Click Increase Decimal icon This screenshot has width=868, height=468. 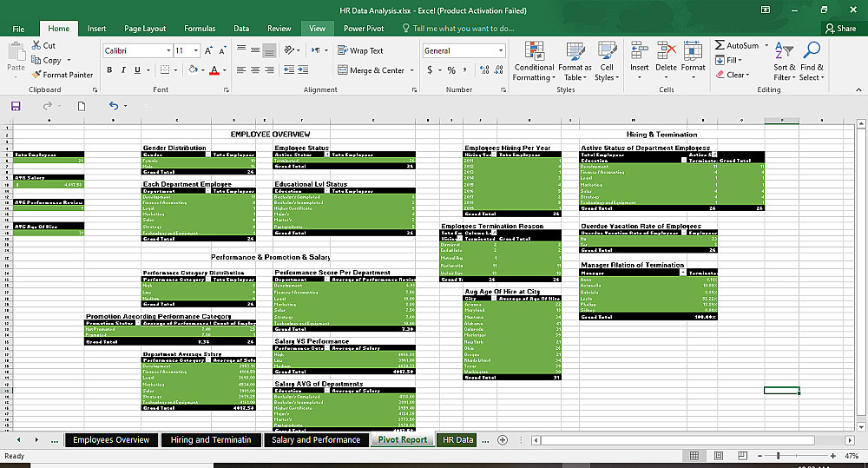coord(484,69)
